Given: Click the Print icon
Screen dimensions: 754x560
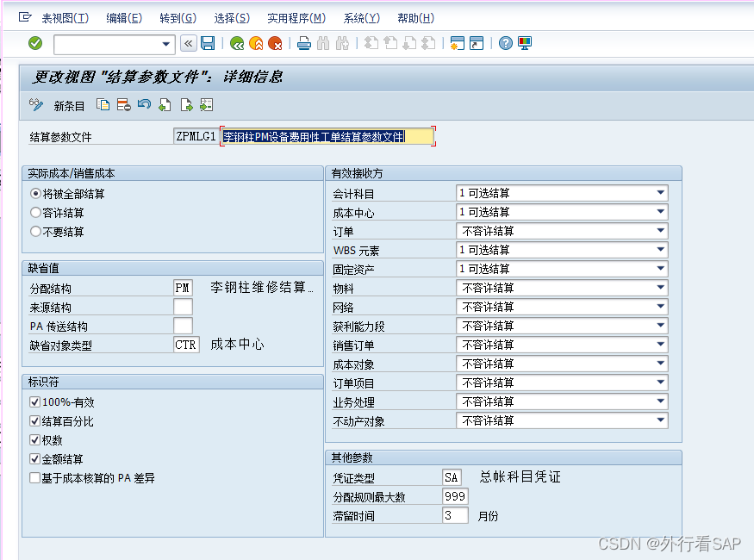Looking at the screenshot, I should (x=304, y=44).
